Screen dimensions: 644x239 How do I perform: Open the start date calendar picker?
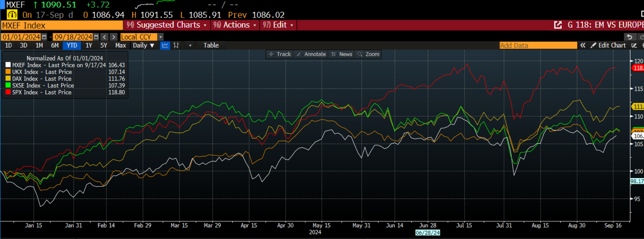click(x=44, y=37)
